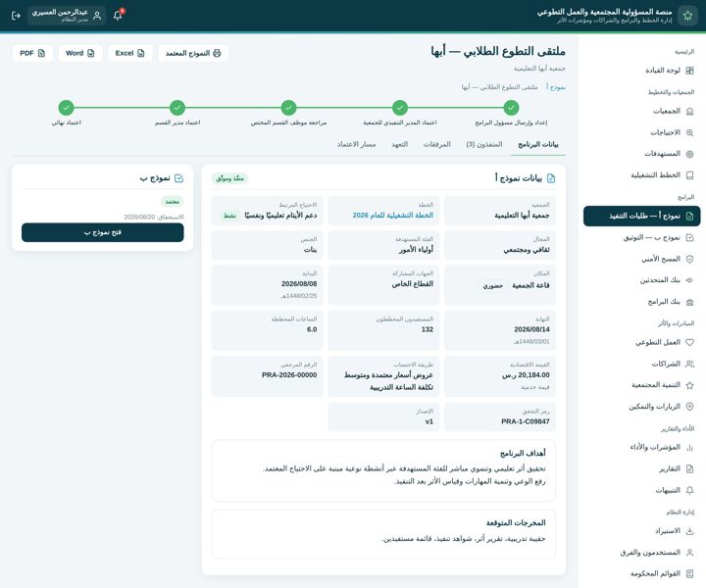The height and width of the screenshot is (588, 706).
Task: Export as Word document
Action: tap(80, 53)
